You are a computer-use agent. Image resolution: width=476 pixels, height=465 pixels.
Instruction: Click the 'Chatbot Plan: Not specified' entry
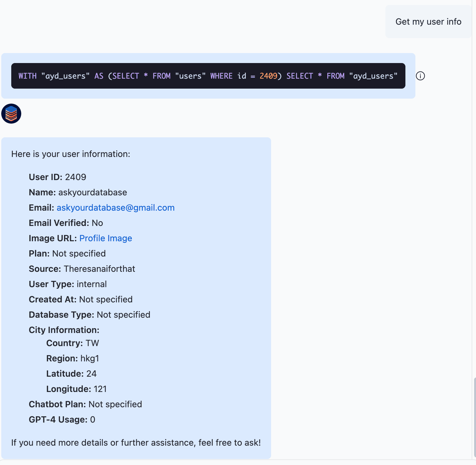[x=85, y=404]
